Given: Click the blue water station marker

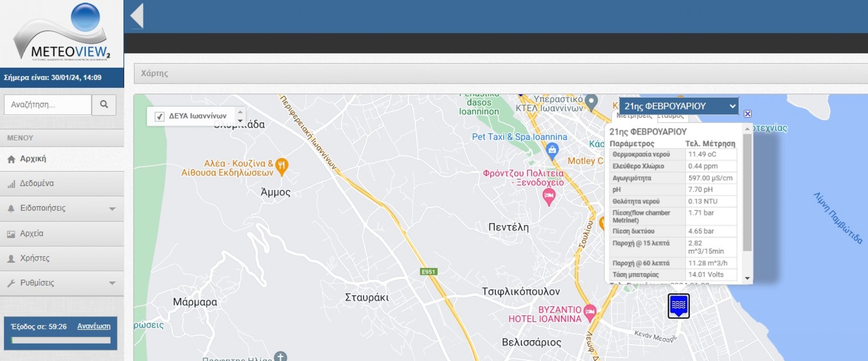Looking at the screenshot, I should click(678, 305).
